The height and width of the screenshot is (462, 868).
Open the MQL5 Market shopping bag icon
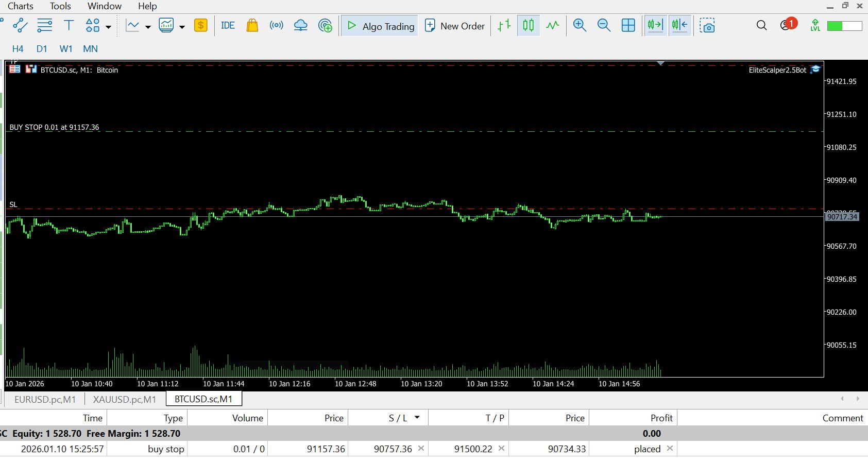[252, 26]
